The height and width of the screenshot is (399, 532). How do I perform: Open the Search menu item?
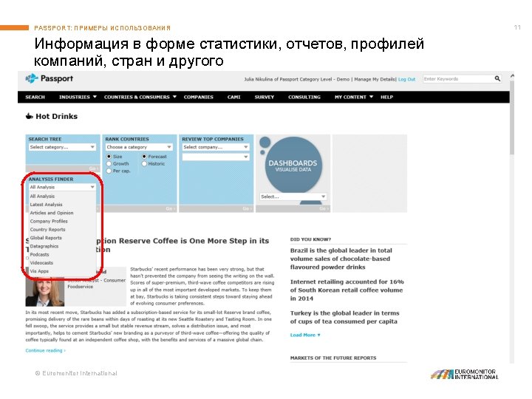coord(35,97)
